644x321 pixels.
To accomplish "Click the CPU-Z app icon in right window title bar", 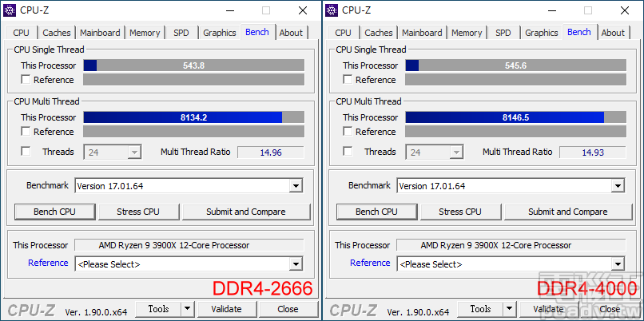I will point(331,10).
